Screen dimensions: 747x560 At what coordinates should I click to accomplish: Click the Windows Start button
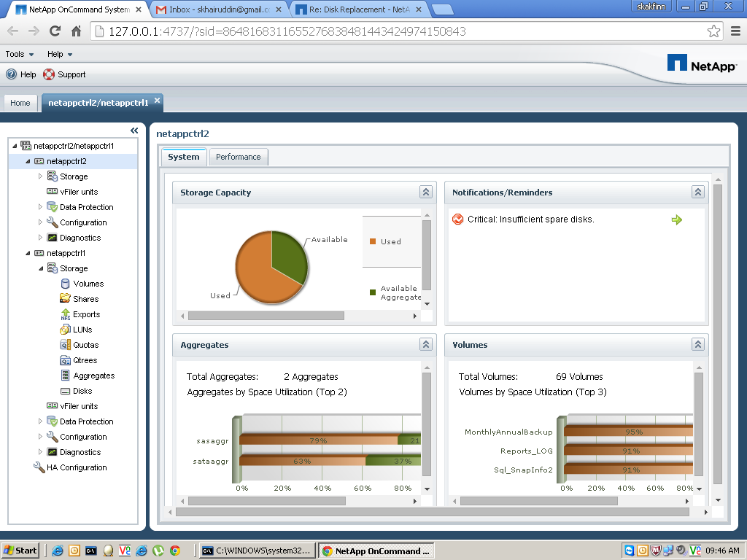[20, 551]
